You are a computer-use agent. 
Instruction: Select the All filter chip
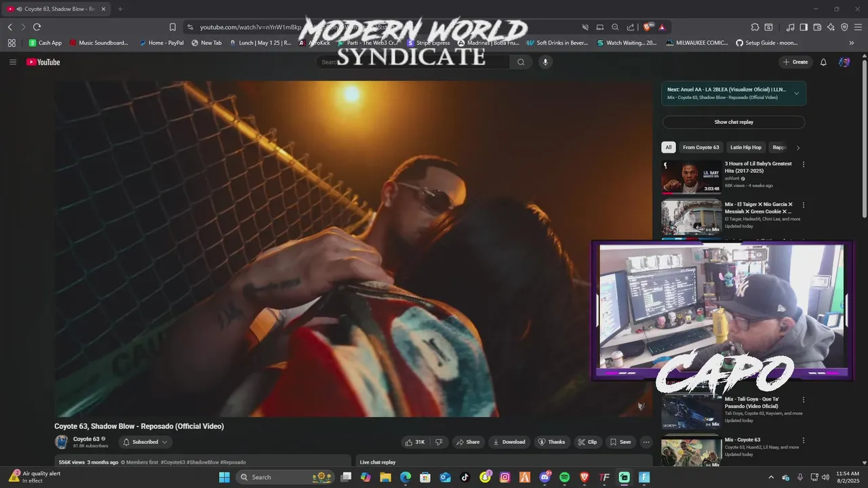click(x=669, y=147)
